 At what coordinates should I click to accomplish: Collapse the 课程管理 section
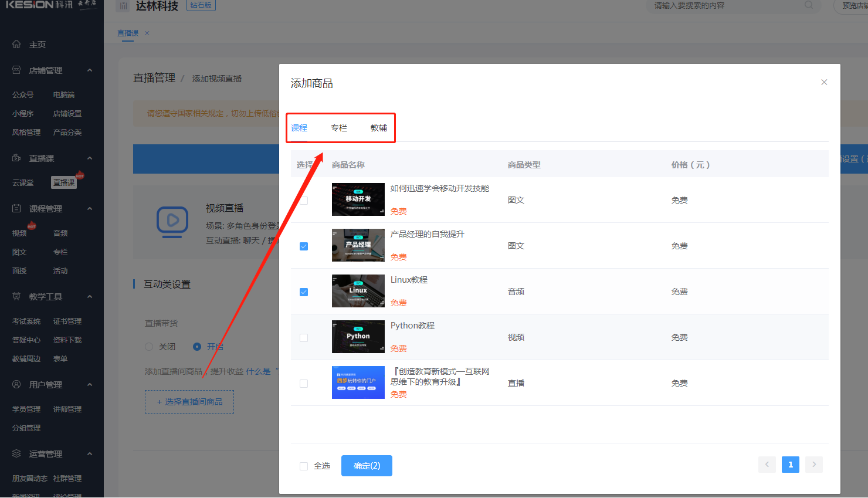click(x=89, y=208)
